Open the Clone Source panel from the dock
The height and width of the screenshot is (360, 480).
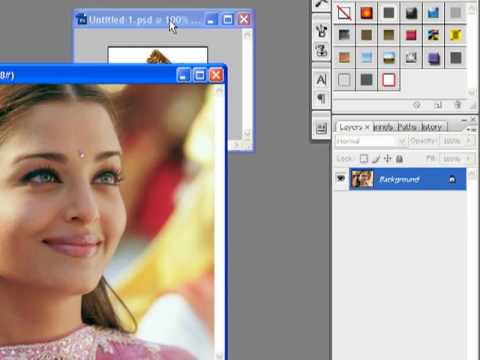pyautogui.click(x=321, y=51)
